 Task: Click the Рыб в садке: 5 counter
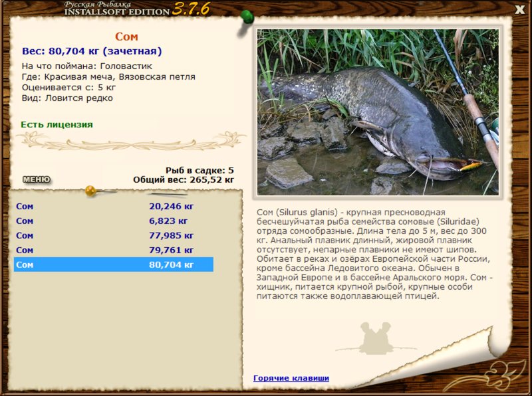click(x=199, y=170)
